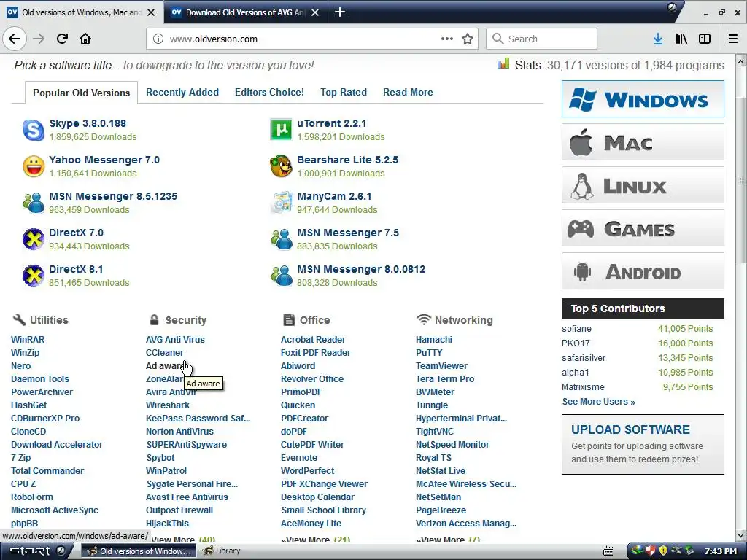Open the Ad aware security link
The height and width of the screenshot is (560, 747).
pos(165,366)
